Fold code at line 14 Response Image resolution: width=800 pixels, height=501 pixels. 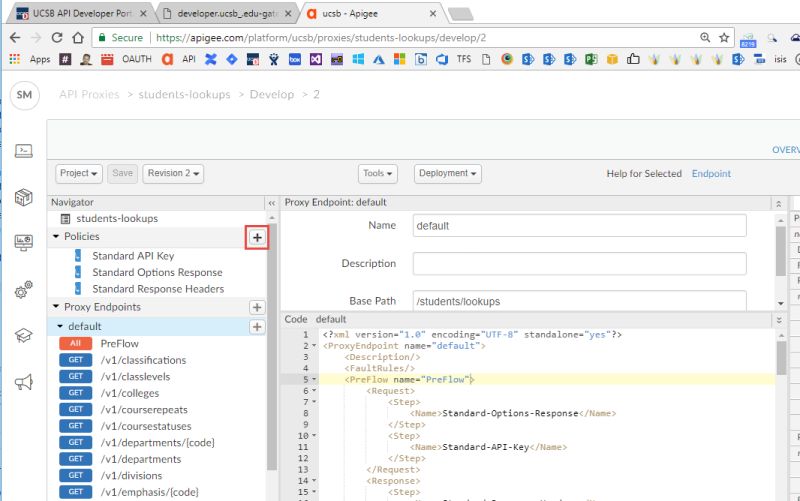point(314,481)
